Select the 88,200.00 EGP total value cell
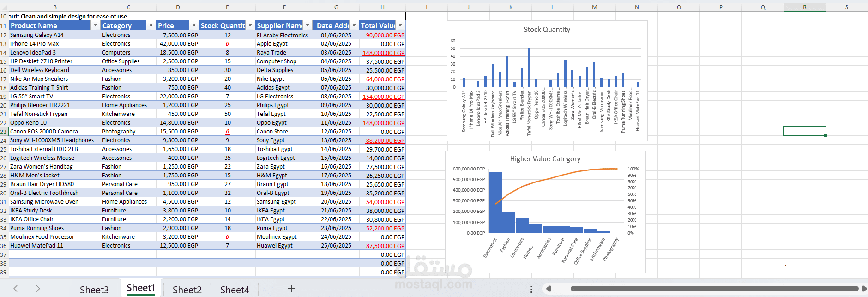868x297 pixels. 382,140
